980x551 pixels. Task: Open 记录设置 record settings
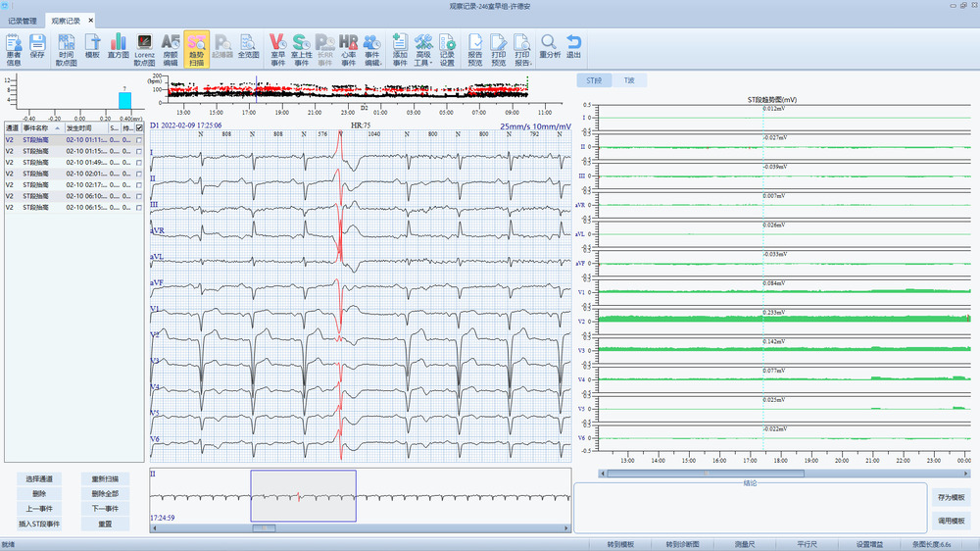[447, 46]
